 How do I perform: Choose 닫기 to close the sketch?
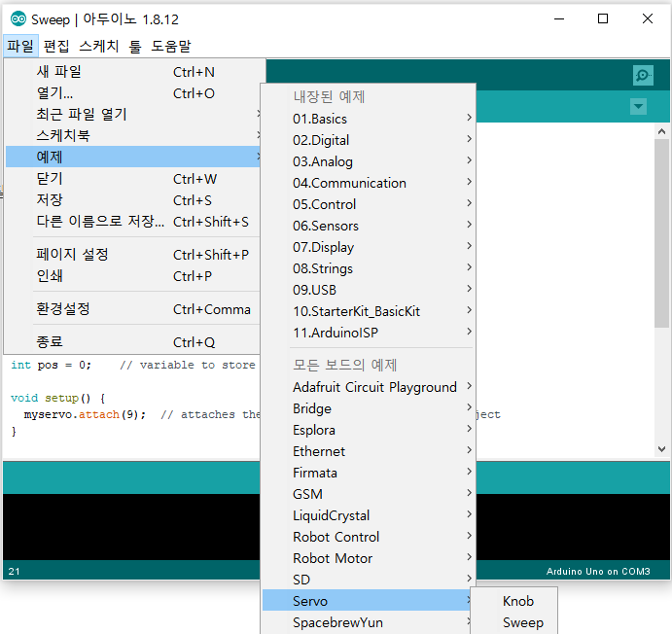[133, 179]
